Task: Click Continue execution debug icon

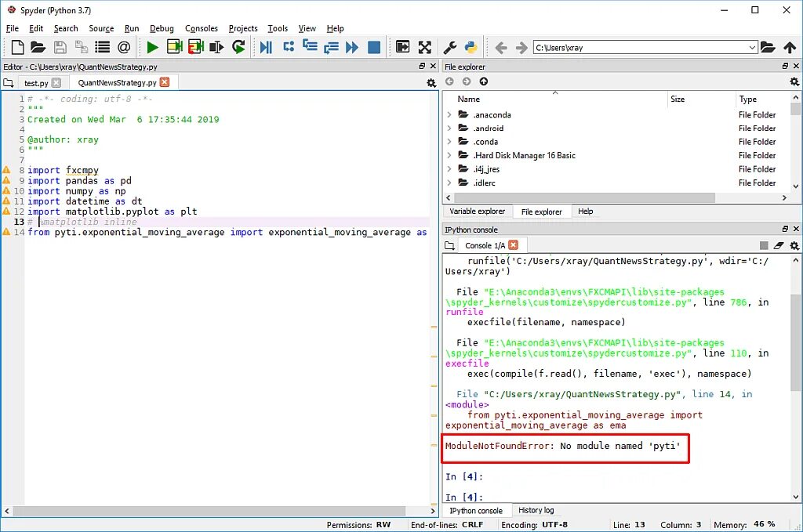Action: tap(352, 48)
